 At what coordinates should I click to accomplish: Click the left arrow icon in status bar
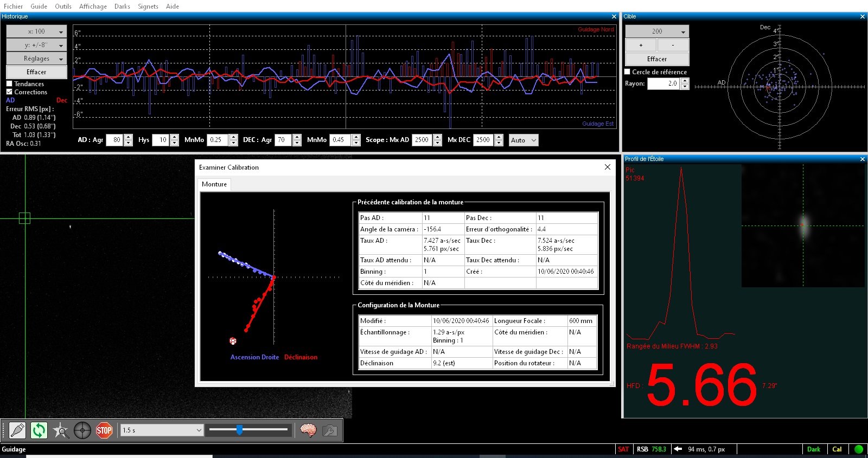(x=678, y=449)
